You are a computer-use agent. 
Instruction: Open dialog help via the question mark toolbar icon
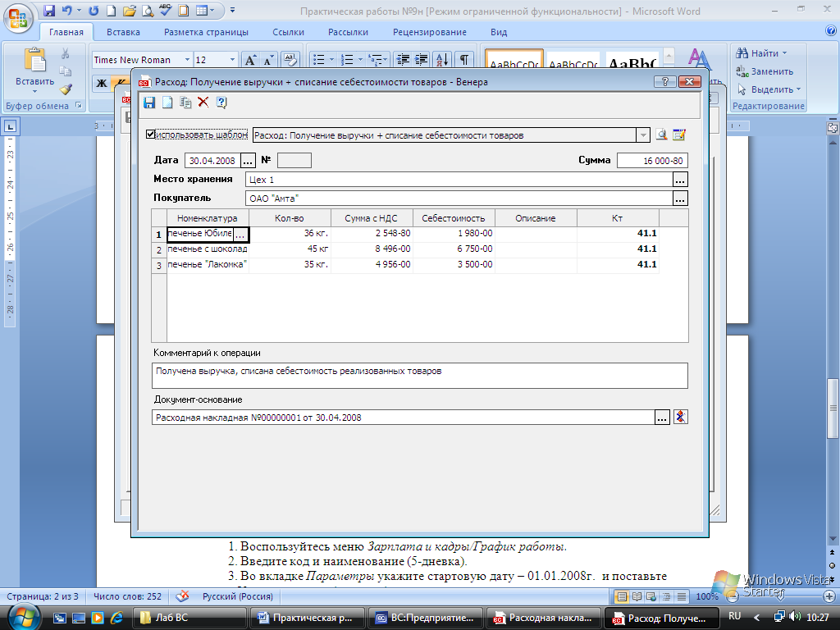coord(221,103)
